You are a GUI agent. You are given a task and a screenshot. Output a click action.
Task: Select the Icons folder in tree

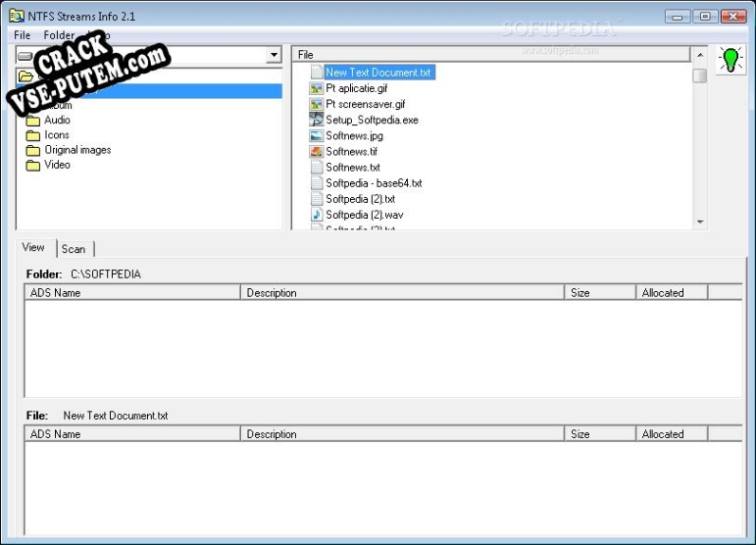(x=57, y=135)
